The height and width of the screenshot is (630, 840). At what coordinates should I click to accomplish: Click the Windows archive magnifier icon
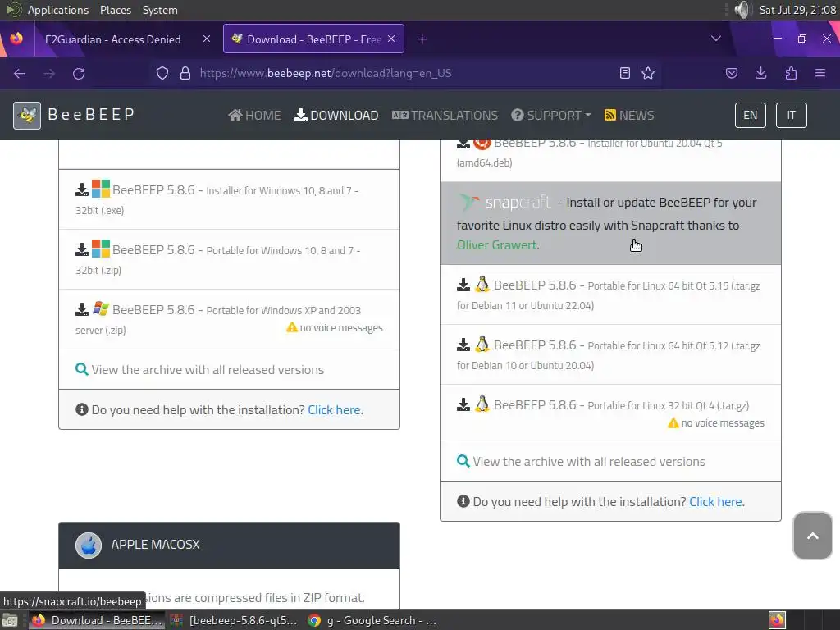coord(82,369)
